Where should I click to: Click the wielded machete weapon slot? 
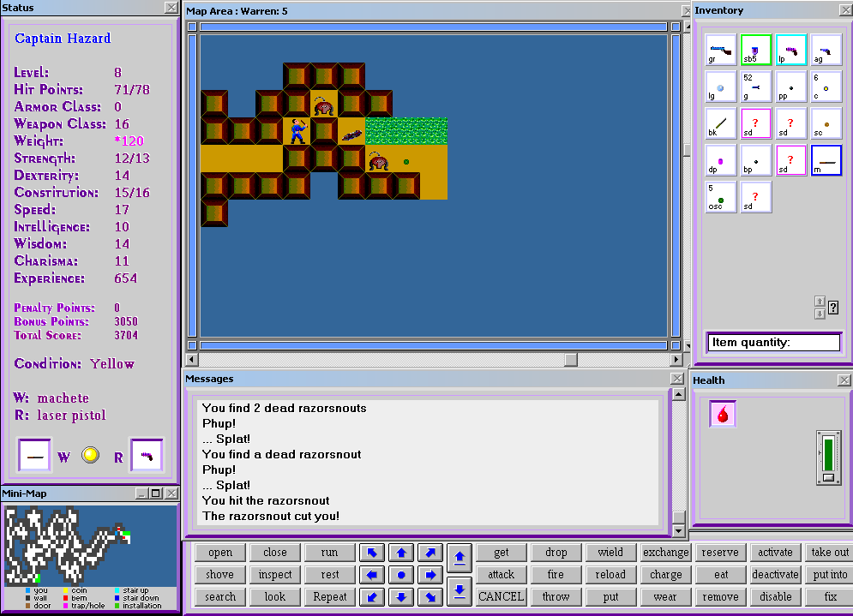(x=35, y=456)
